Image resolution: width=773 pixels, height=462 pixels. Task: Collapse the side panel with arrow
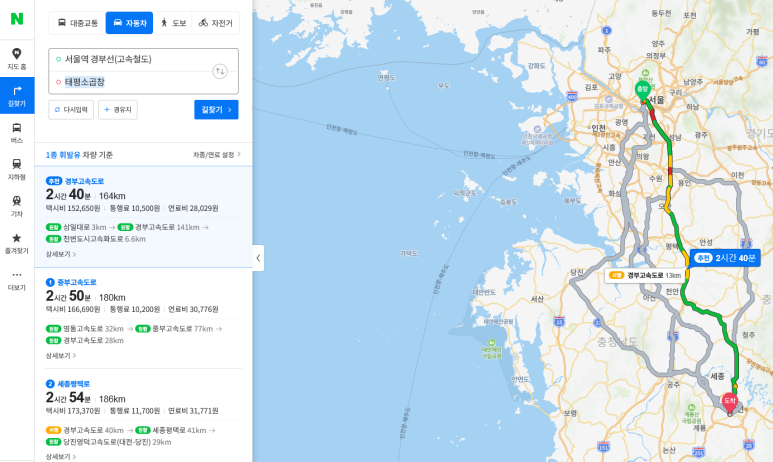pyautogui.click(x=258, y=258)
